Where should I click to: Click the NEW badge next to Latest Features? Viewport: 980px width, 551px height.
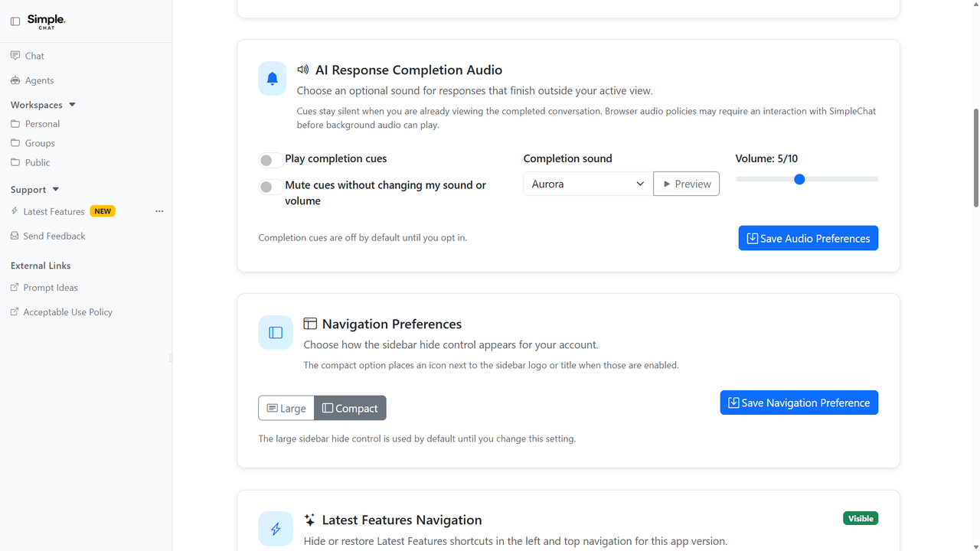[103, 211]
